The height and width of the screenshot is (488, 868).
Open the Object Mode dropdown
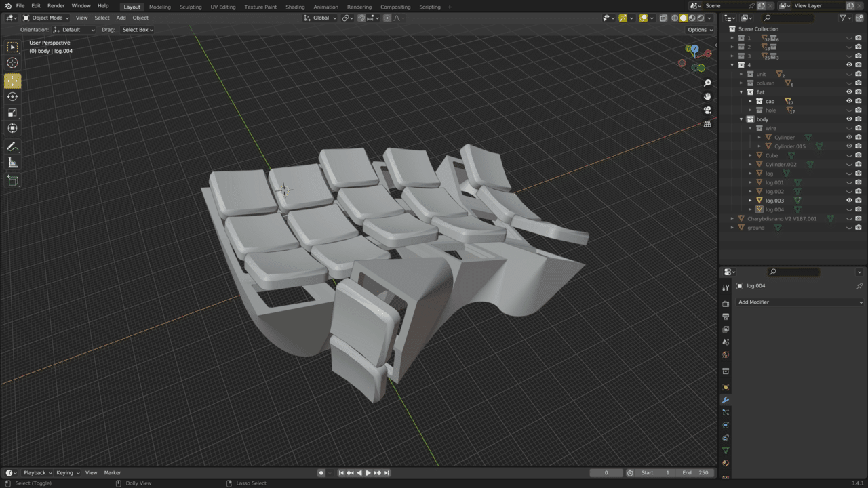click(46, 18)
